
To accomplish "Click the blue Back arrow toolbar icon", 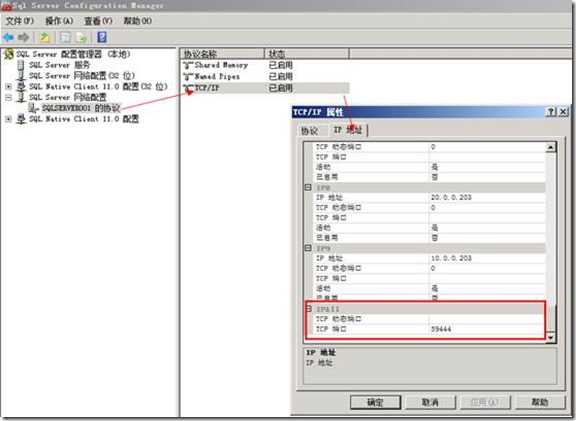I will [x=8, y=37].
